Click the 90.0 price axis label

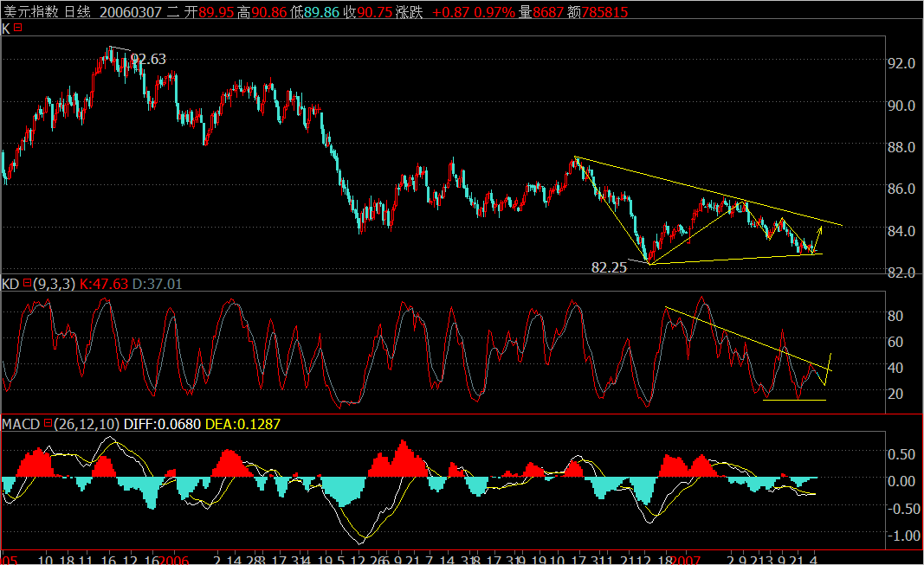pyautogui.click(x=901, y=106)
